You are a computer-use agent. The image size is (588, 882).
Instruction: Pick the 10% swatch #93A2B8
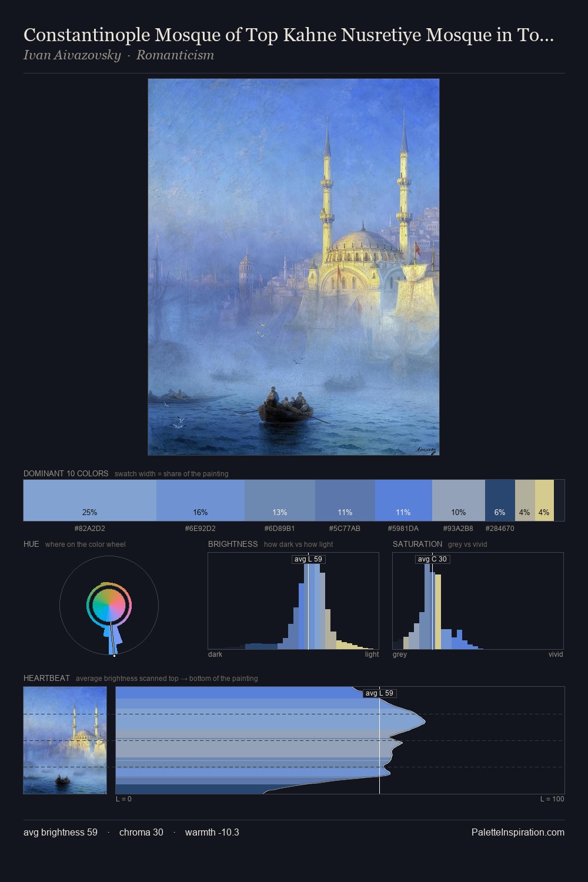(459, 500)
